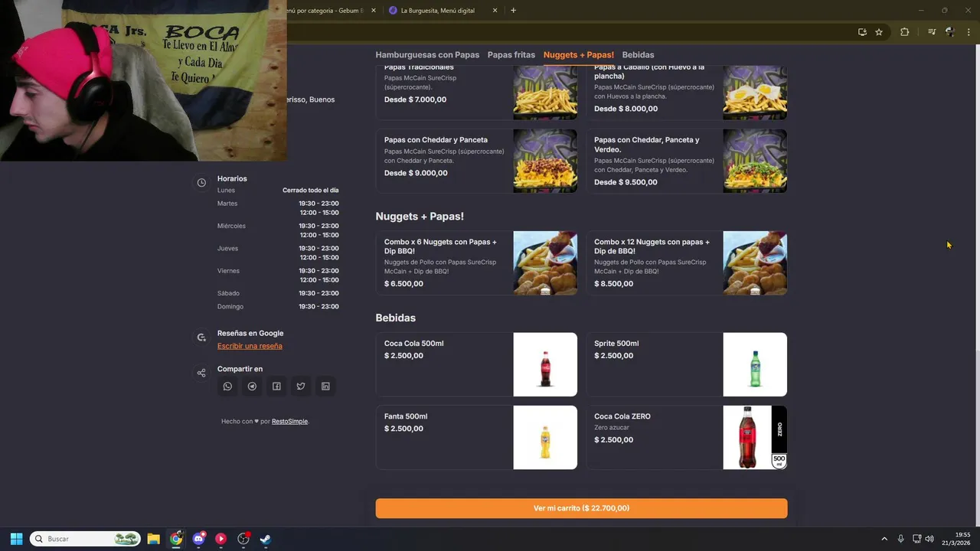This screenshot has width=980, height=551.
Task: Open the Windows Start menu
Action: coord(16,539)
